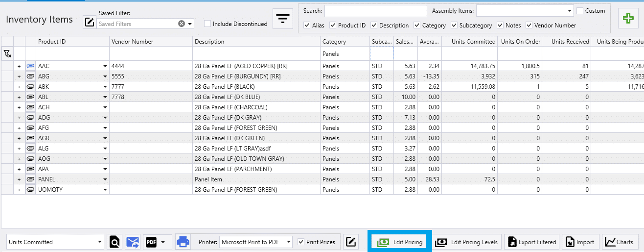Toggle Include Discontinued checkbox
644x252 pixels.
(207, 24)
